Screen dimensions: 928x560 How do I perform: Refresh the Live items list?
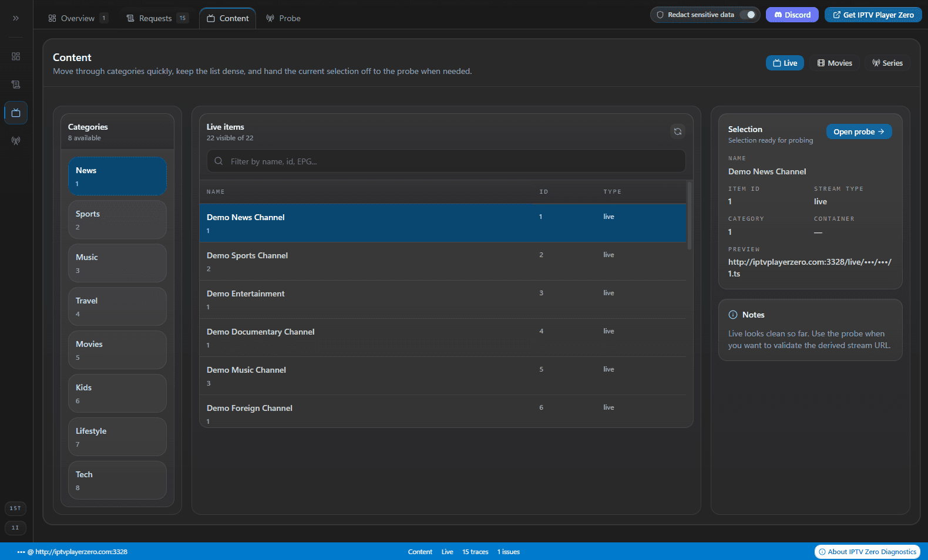[677, 131]
